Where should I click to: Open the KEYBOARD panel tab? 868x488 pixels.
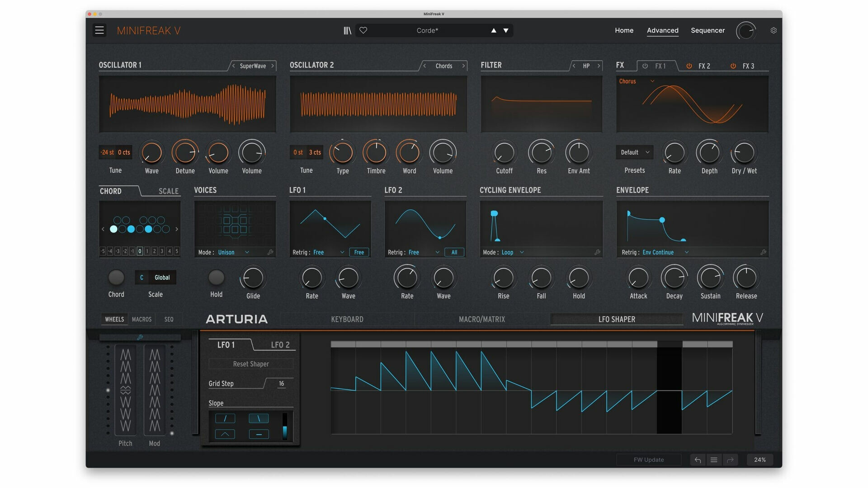point(347,319)
